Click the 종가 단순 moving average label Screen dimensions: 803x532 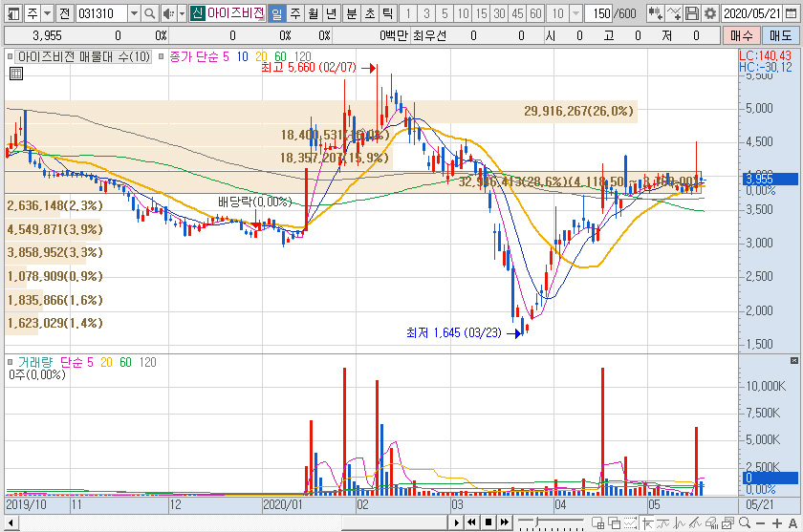pyautogui.click(x=194, y=56)
